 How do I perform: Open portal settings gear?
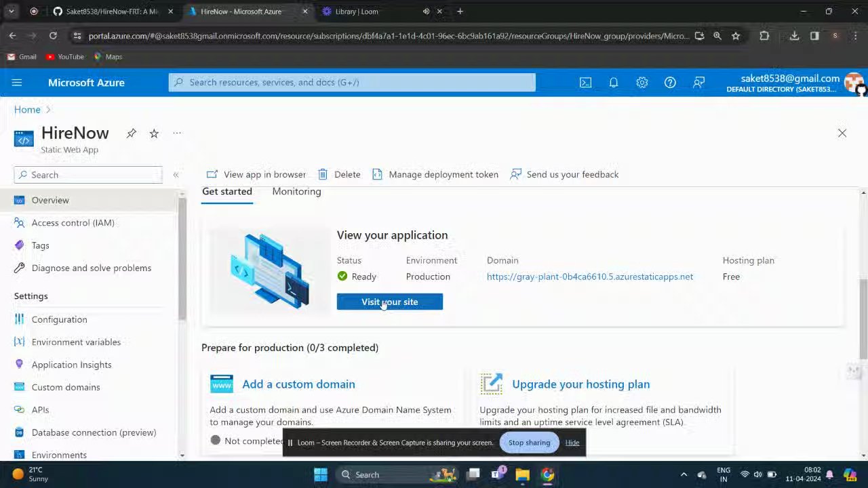click(642, 83)
